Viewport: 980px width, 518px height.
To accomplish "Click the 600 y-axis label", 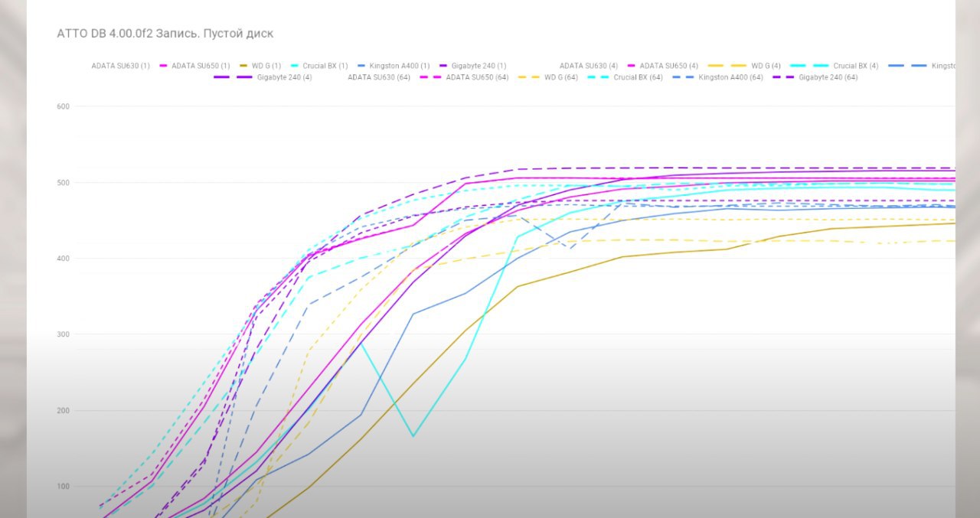I will [64, 106].
